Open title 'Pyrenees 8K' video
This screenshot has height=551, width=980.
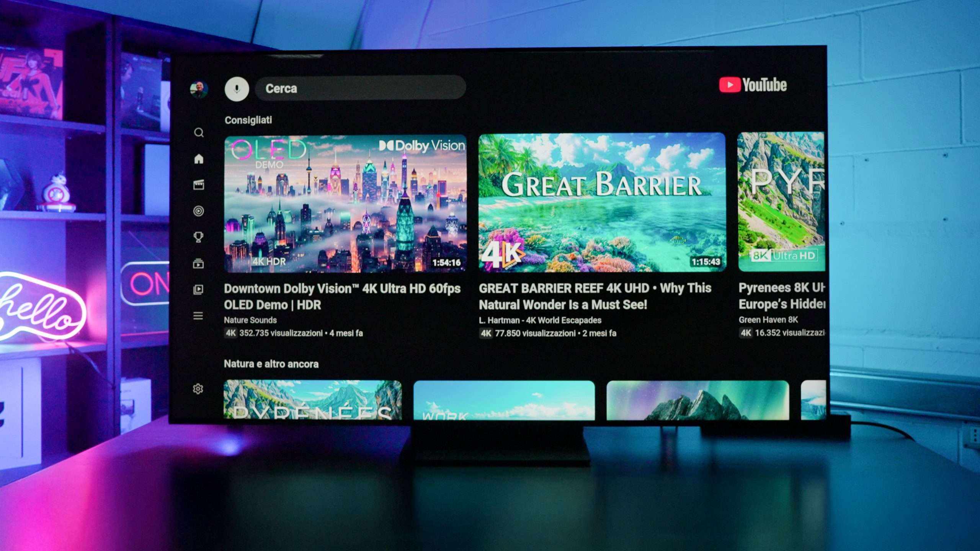point(782,295)
